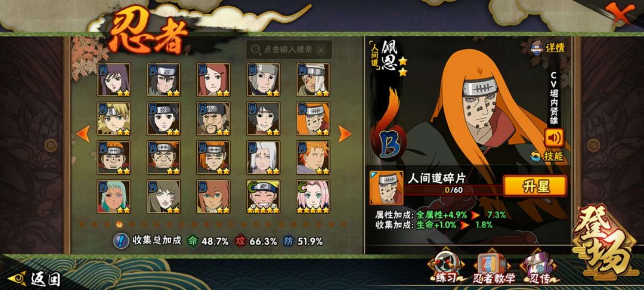644x290 pixels.
Task: Go to previous ninja page arrow
Action: click(83, 134)
